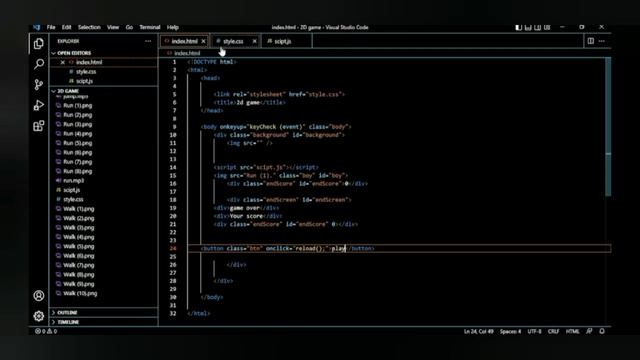The width and height of the screenshot is (640, 360).
Task: Click UTF-8 encoding in status bar
Action: click(x=534, y=331)
